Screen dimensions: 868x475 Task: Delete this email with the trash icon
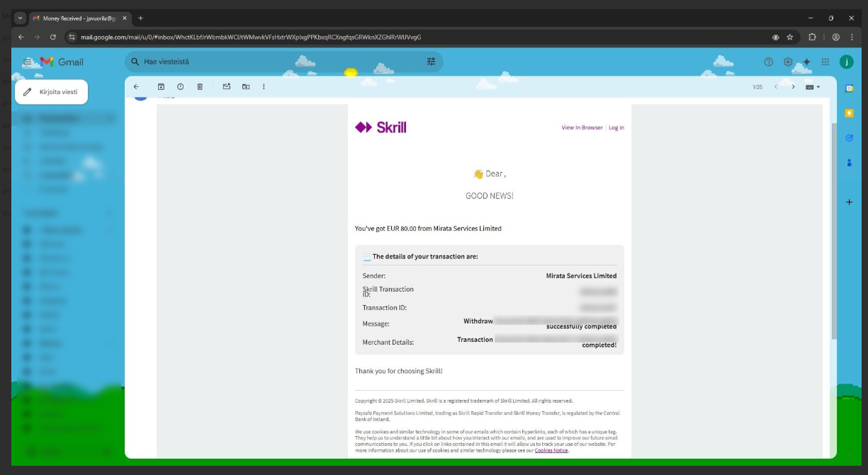click(x=200, y=87)
